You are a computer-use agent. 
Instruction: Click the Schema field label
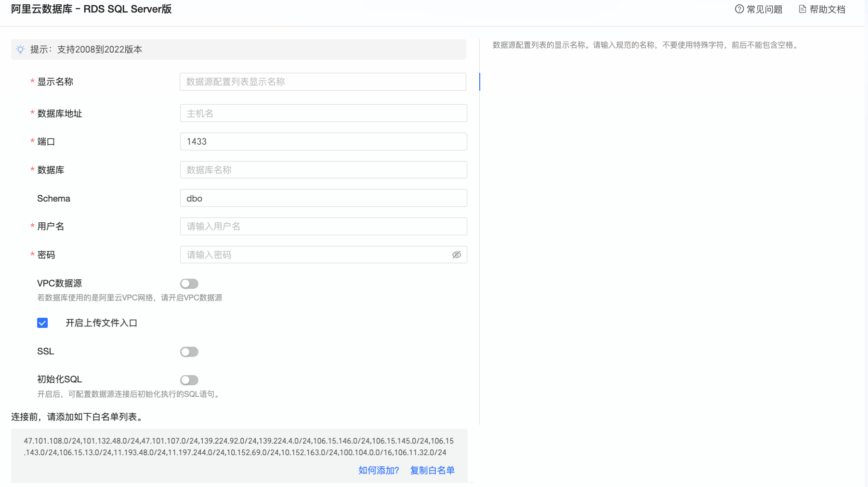click(53, 198)
